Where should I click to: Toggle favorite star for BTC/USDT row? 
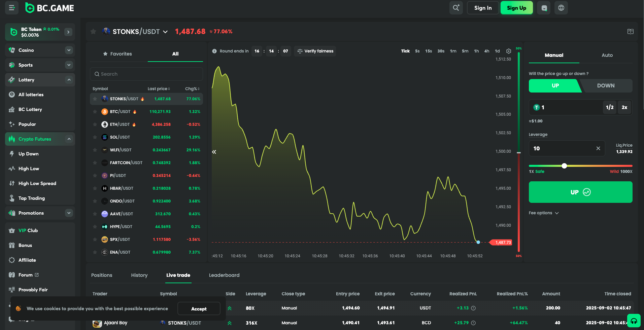tap(95, 112)
